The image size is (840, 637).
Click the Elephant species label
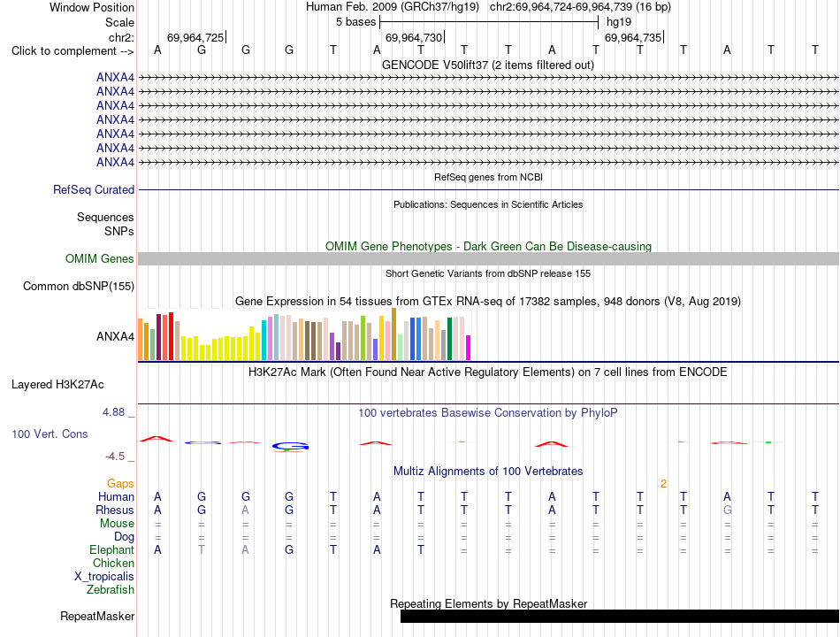[111, 550]
